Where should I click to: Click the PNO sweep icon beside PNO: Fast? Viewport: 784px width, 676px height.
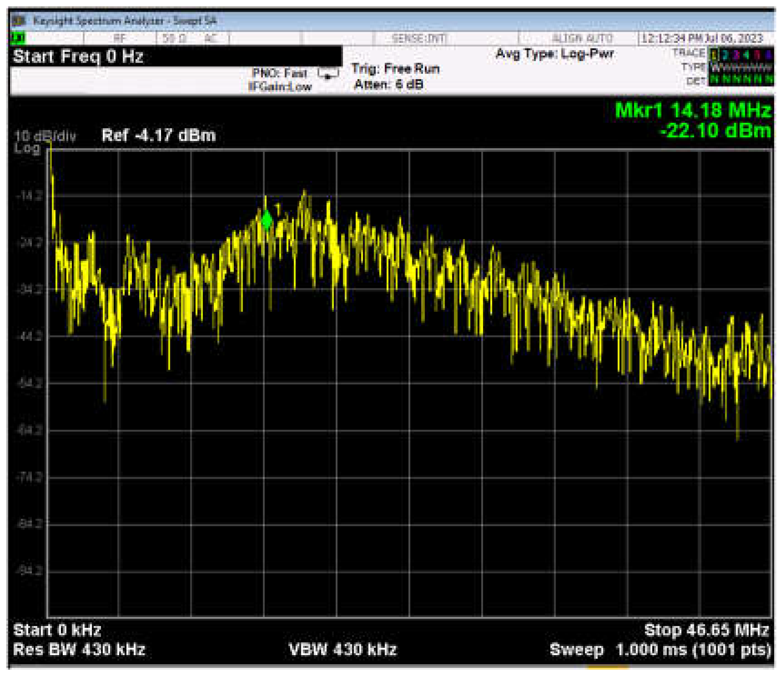coord(328,74)
